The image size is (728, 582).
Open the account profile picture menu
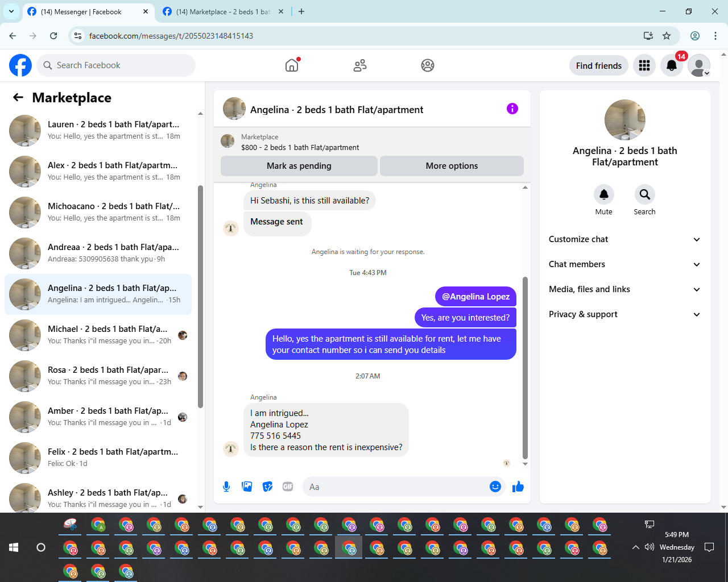click(699, 65)
